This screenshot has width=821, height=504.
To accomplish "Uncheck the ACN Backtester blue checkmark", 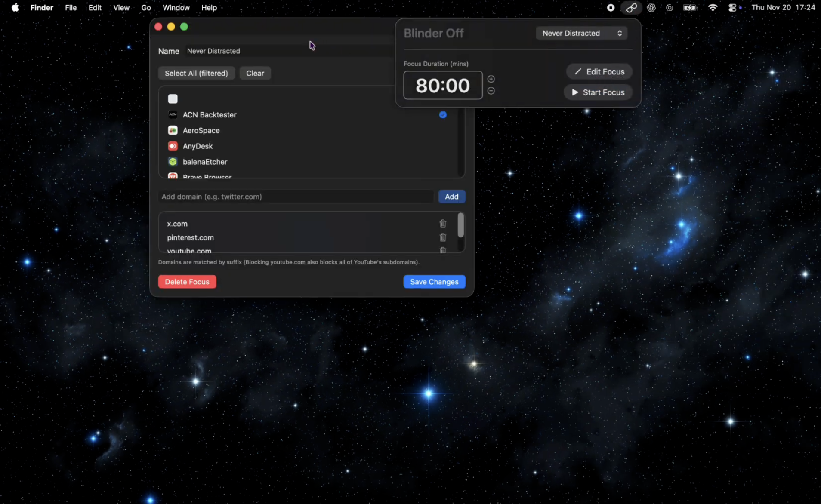I will point(443,115).
